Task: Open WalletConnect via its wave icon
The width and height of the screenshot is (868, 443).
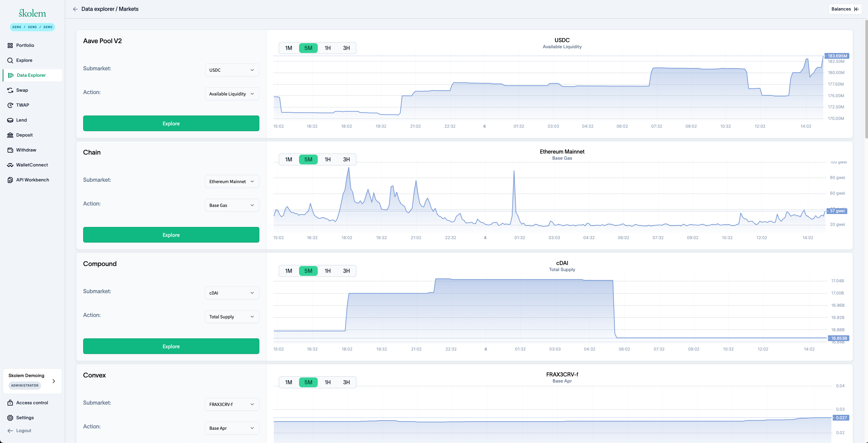Action: pos(10,165)
